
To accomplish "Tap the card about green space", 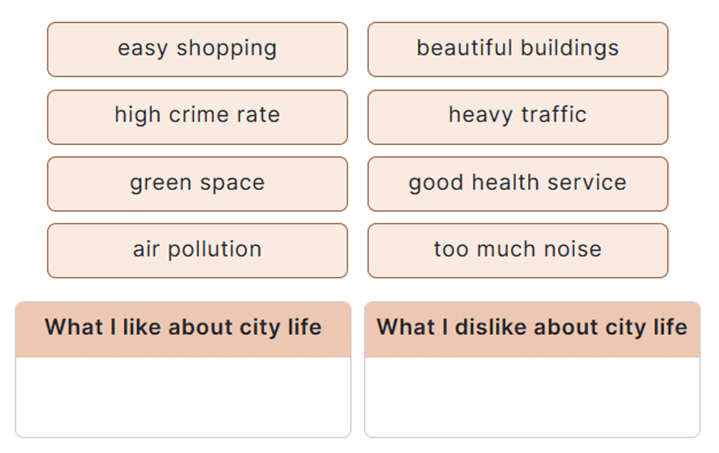I will click(x=197, y=183).
